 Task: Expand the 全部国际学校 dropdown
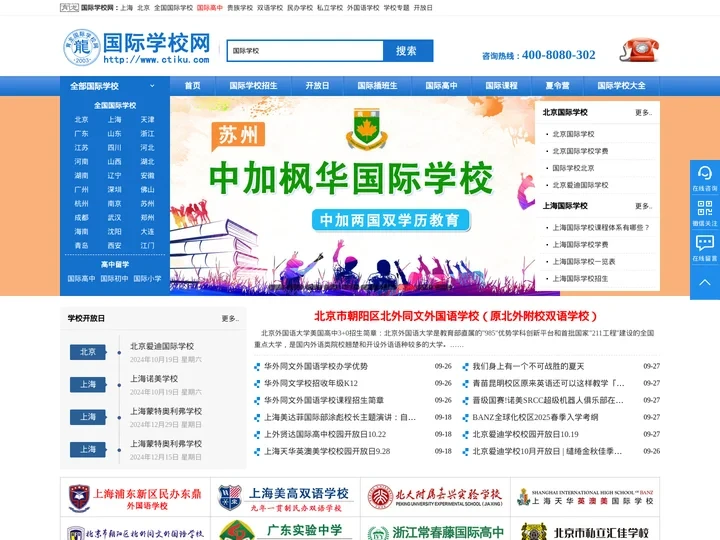[115, 86]
